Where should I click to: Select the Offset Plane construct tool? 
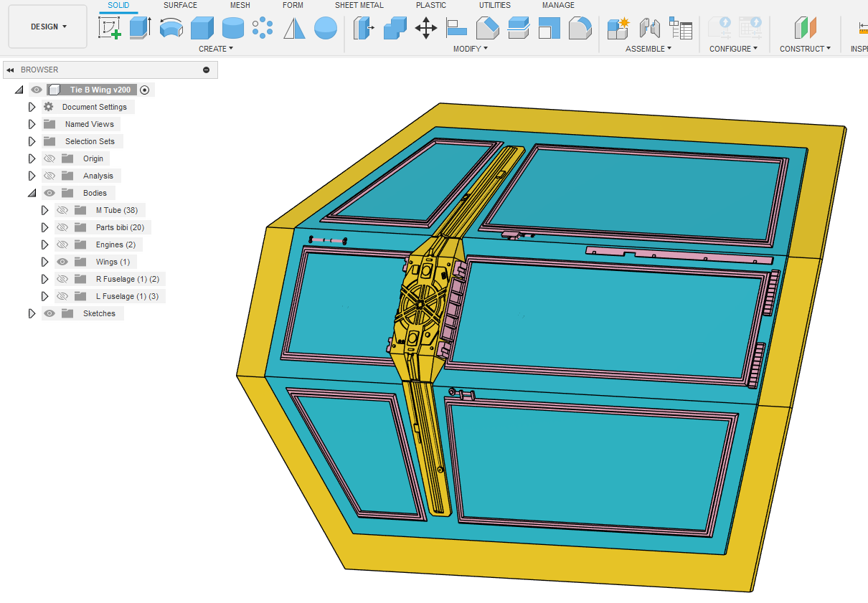tap(806, 28)
